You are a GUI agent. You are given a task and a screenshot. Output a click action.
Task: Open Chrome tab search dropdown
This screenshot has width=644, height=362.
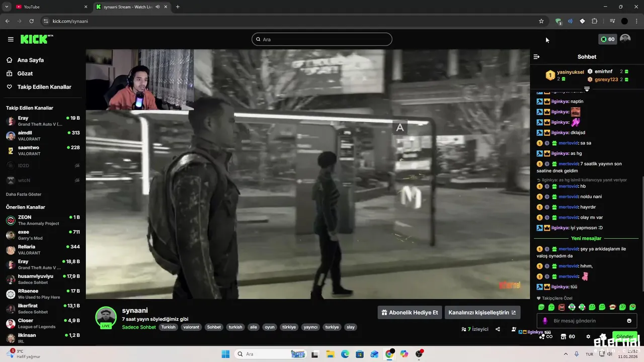pyautogui.click(x=7, y=7)
